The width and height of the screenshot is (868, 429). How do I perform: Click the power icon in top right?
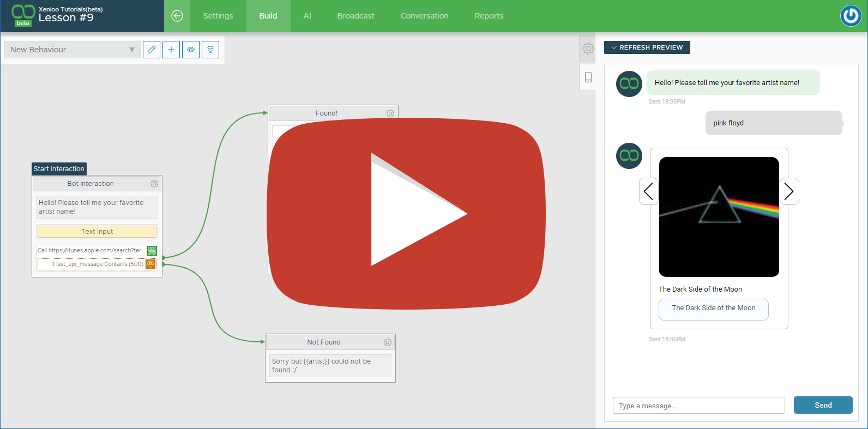(x=851, y=16)
